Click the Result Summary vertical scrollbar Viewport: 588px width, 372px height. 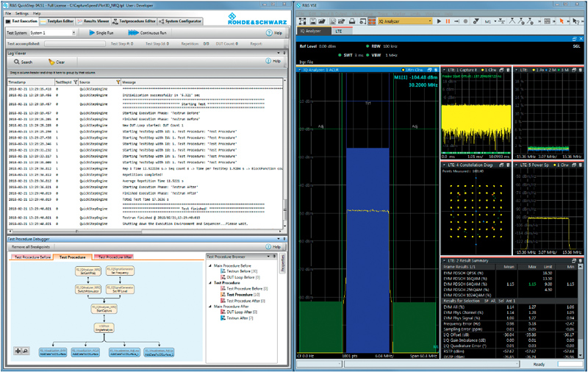(x=581, y=310)
